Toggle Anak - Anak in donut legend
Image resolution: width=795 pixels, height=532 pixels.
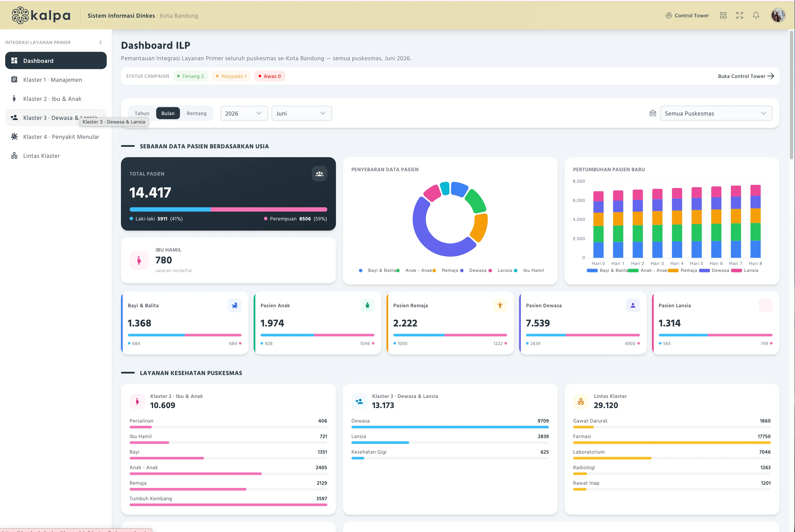[x=415, y=270]
